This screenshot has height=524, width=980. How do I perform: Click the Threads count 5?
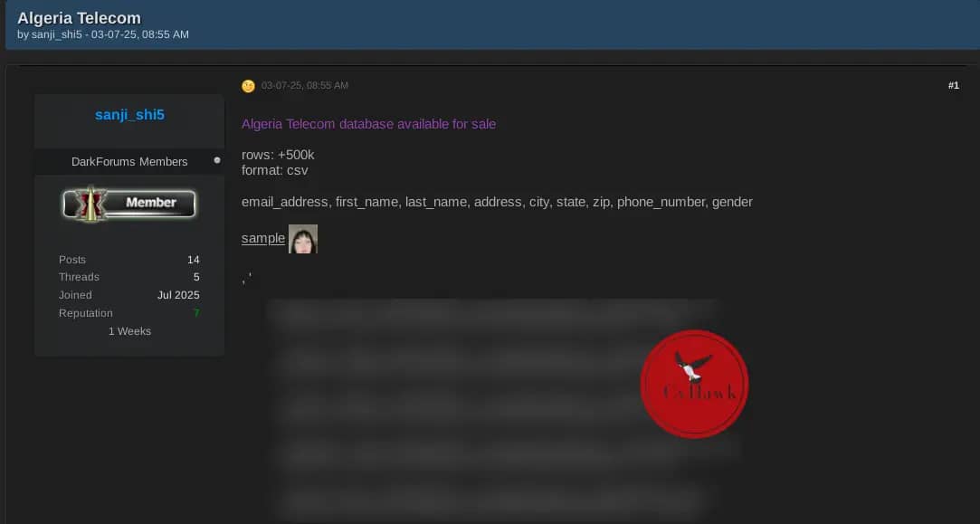click(x=196, y=277)
